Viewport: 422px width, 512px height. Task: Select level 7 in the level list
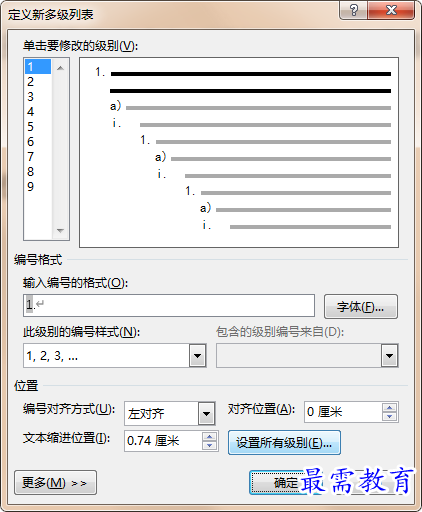(38, 156)
